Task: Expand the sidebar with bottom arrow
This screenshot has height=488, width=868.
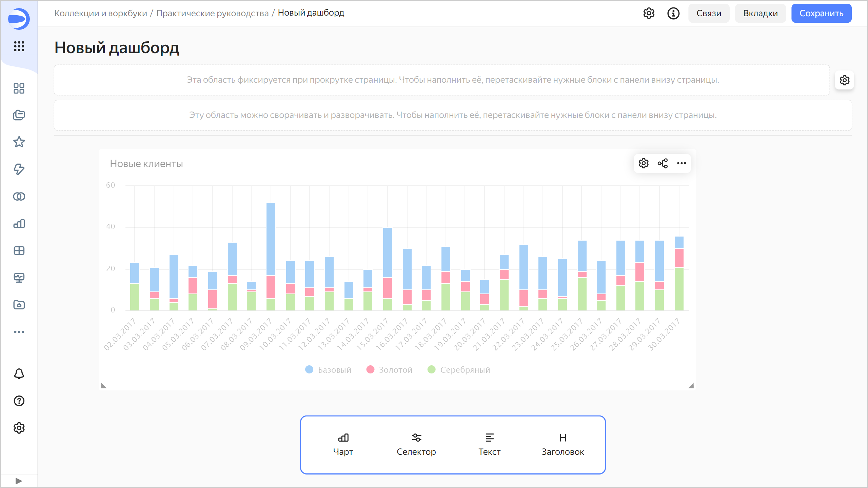Action: click(x=19, y=481)
